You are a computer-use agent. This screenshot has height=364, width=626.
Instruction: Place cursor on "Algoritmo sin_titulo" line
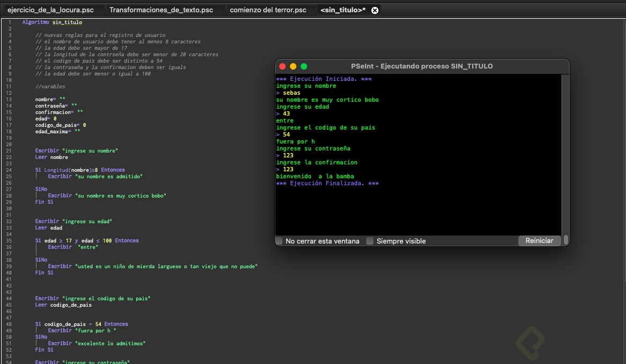(52, 22)
